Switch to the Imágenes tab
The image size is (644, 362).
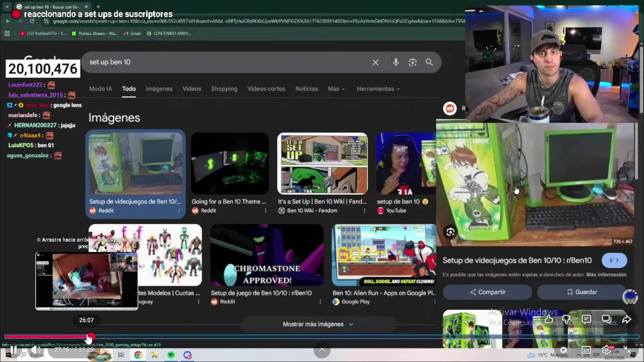[x=159, y=88]
